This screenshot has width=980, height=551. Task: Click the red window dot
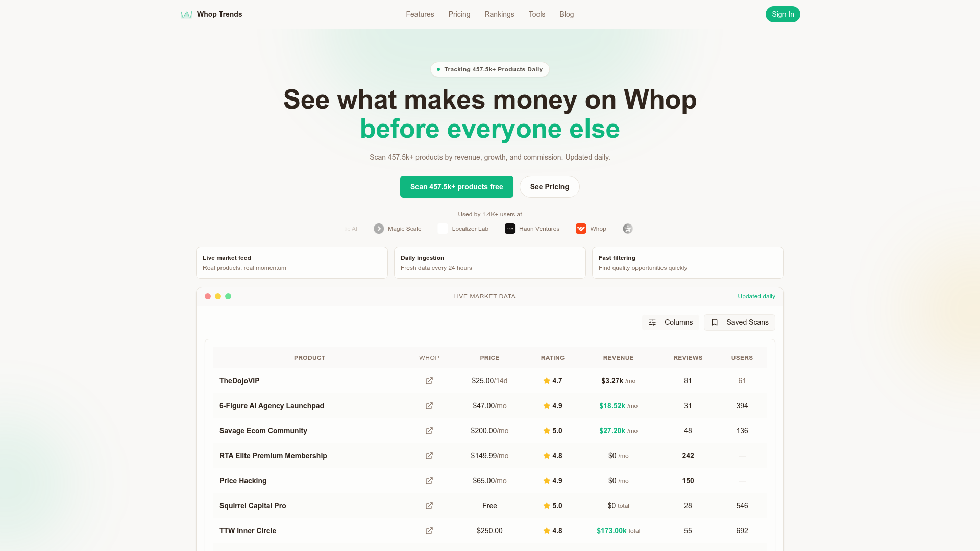pos(208,296)
